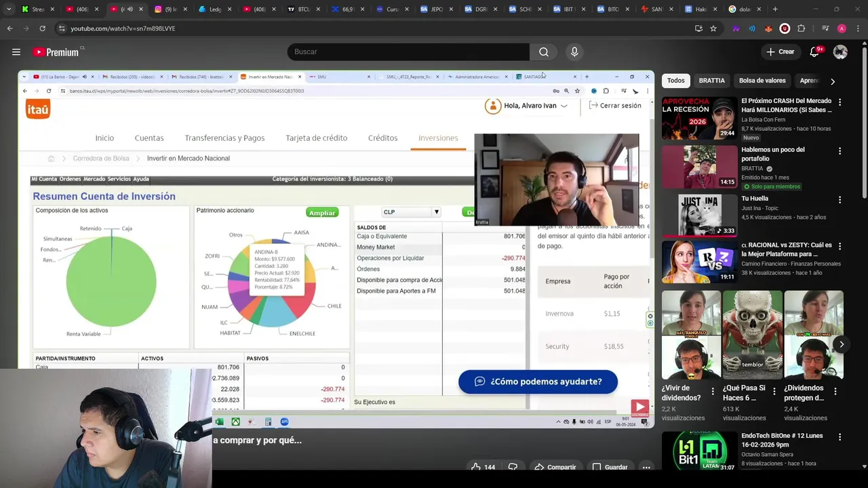Bookmark this page with the star icon
Image resolution: width=868 pixels, height=488 pixels.
(713, 28)
